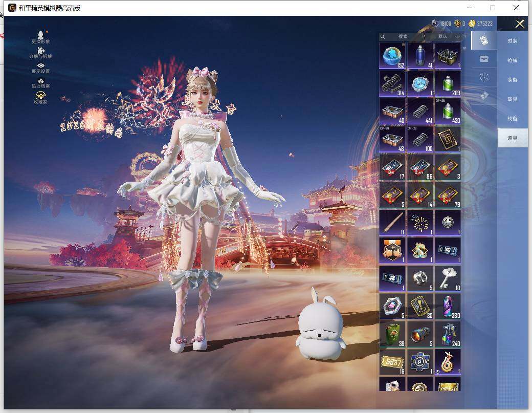Image resolution: width=532 pixels, height=413 pixels.
Task: Close the inventory with the X icon
Action: click(520, 24)
